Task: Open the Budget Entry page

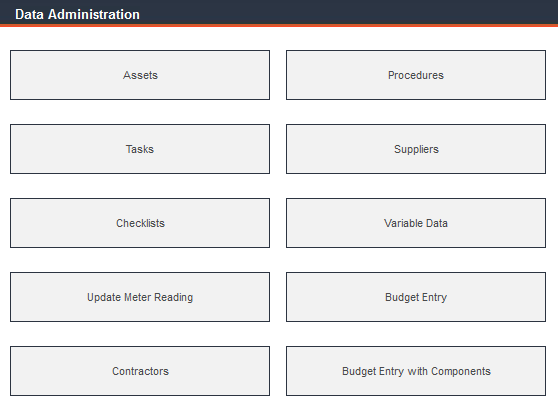Action: pyautogui.click(x=416, y=297)
